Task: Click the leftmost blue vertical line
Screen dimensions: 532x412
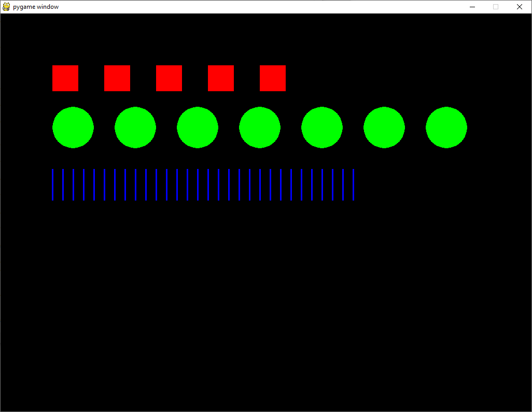Action: click(52, 184)
